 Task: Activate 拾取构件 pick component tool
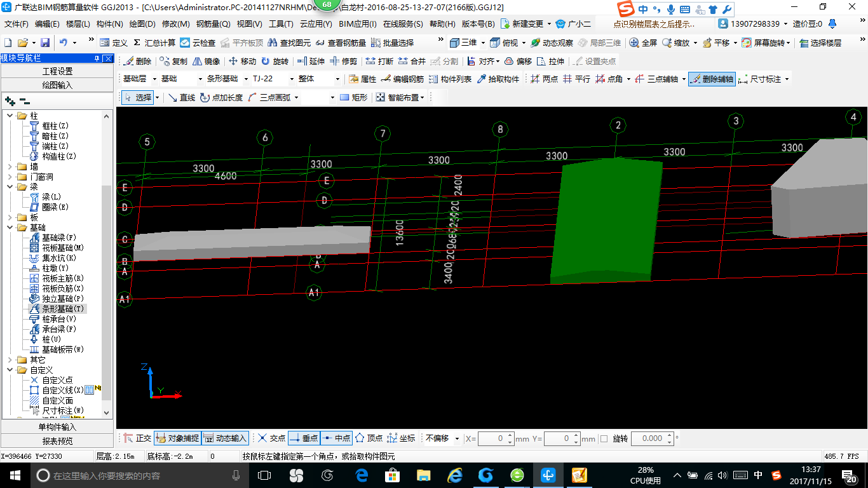click(498, 79)
